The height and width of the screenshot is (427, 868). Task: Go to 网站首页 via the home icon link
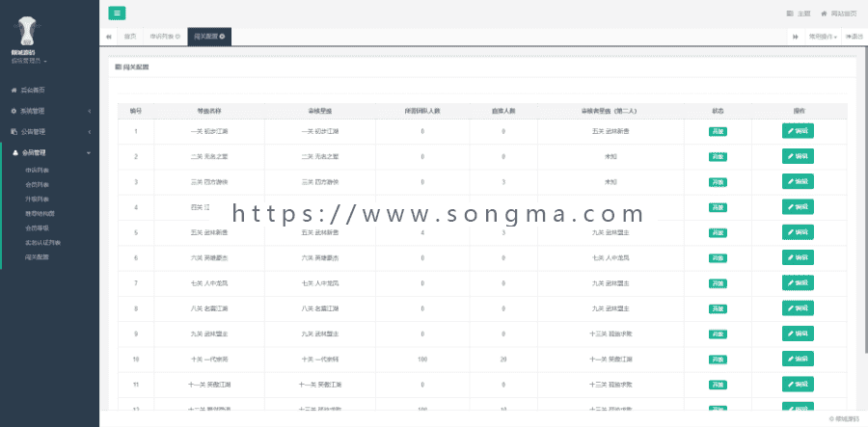tap(839, 13)
